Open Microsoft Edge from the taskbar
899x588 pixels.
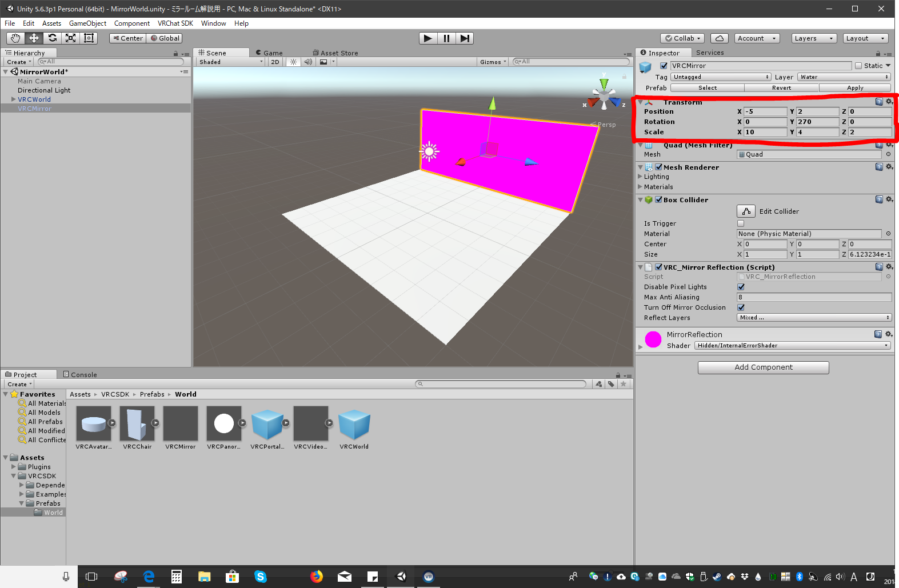click(149, 577)
